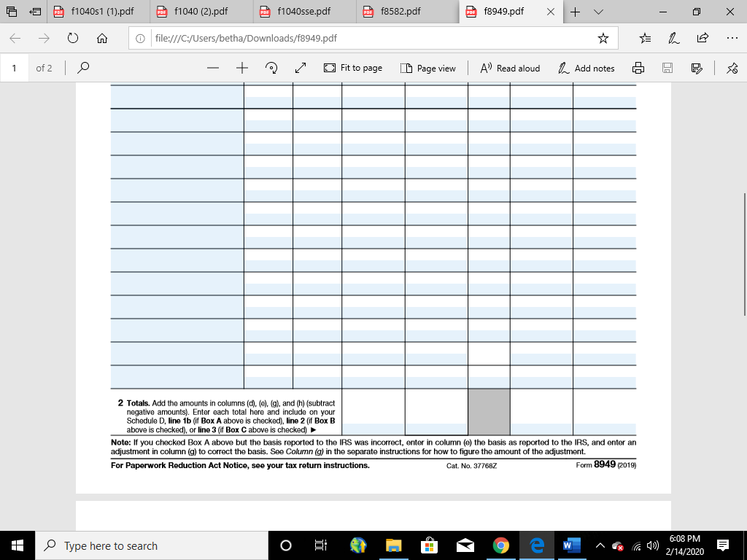The width and height of the screenshot is (747, 560).
Task: Open File Explorer from taskbar
Action: tap(393, 545)
